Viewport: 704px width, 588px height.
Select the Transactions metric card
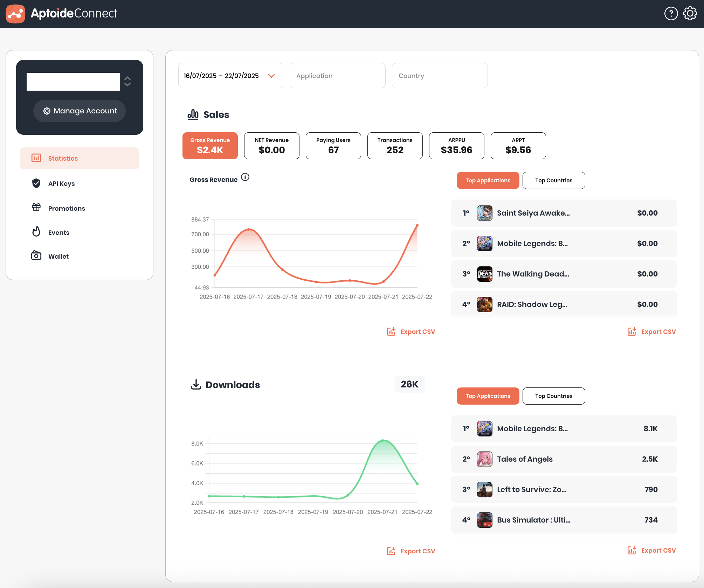pyautogui.click(x=395, y=146)
